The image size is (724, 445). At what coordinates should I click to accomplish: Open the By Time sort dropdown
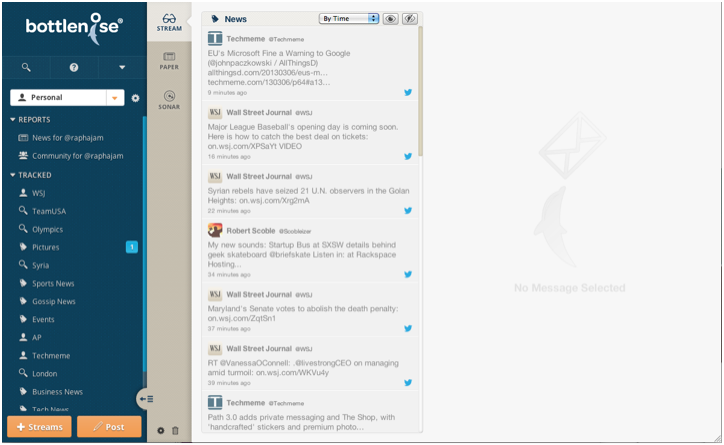click(x=349, y=18)
